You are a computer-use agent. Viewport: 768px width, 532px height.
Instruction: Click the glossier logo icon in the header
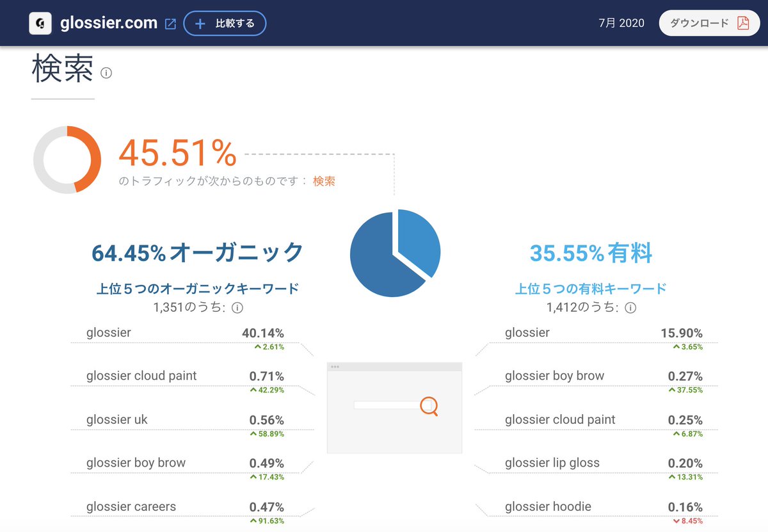tap(40, 23)
